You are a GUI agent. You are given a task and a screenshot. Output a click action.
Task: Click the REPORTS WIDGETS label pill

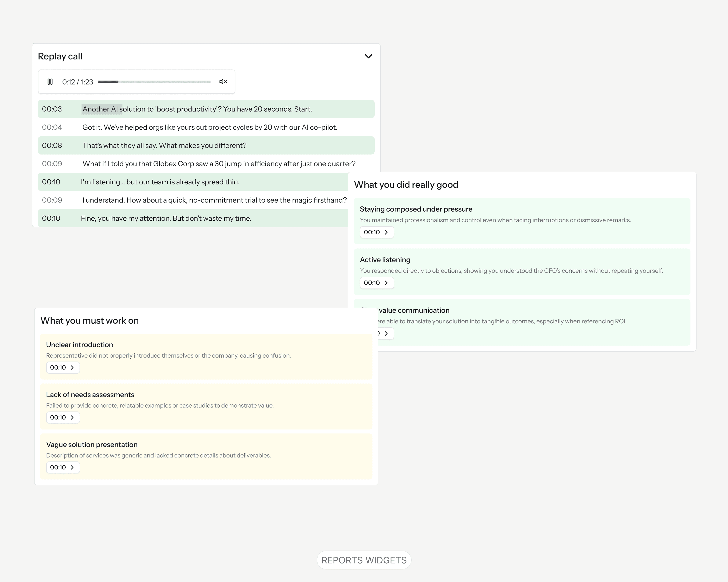pos(364,560)
